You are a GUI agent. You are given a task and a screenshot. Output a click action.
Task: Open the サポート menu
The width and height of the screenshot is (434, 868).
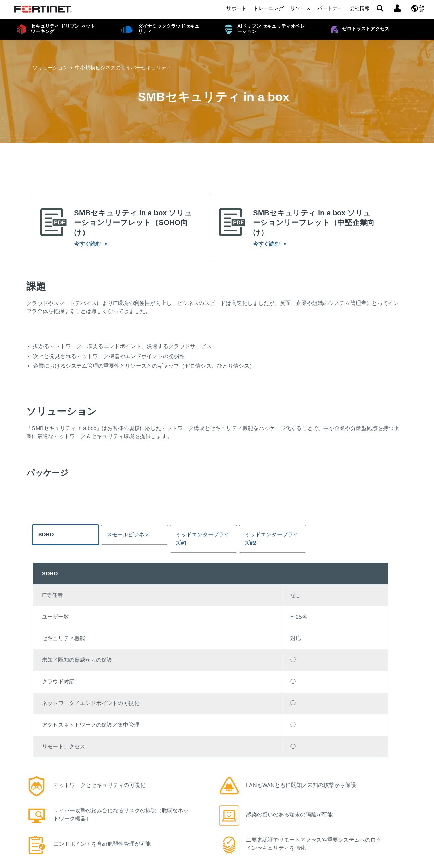[x=236, y=8]
